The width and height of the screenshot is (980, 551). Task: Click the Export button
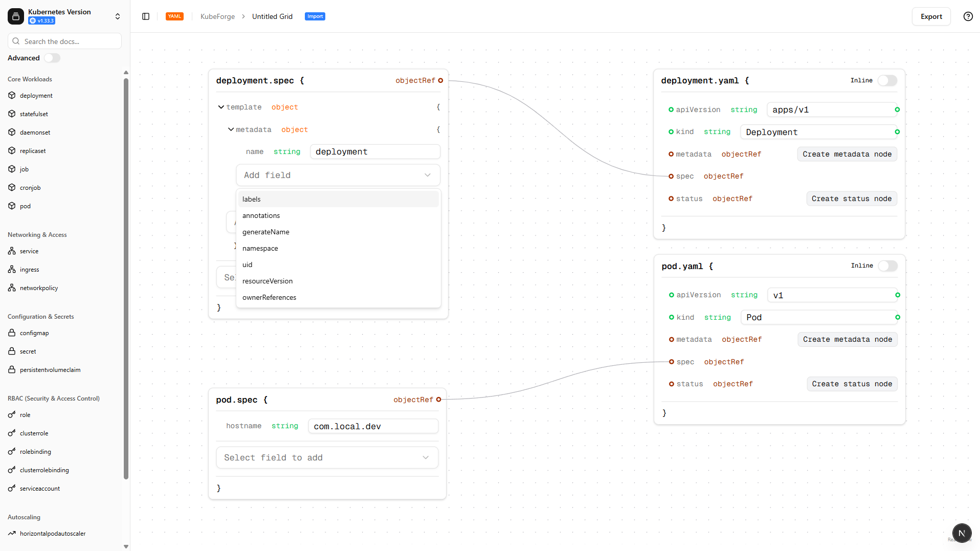(x=931, y=16)
